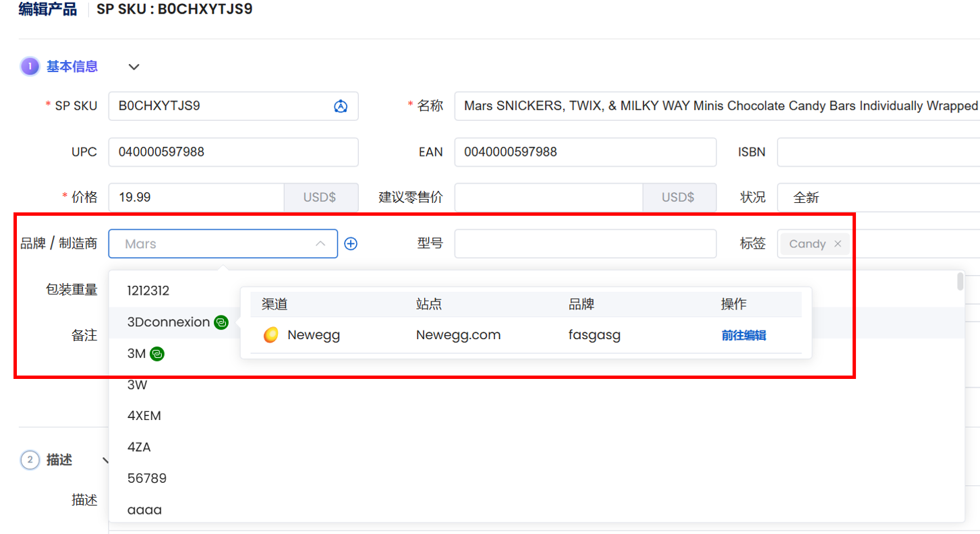Click the Newegg.com site cell
This screenshot has height=534, width=980.
[459, 335]
